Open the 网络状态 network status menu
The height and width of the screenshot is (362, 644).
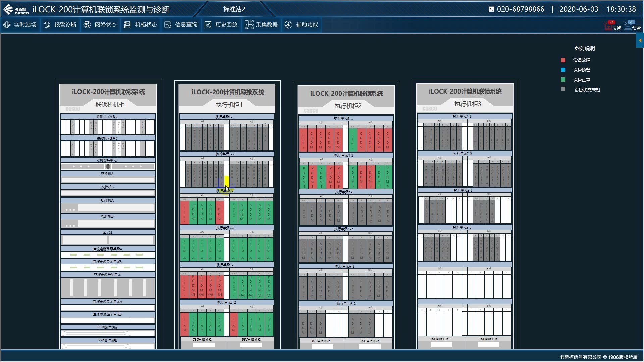point(100,25)
